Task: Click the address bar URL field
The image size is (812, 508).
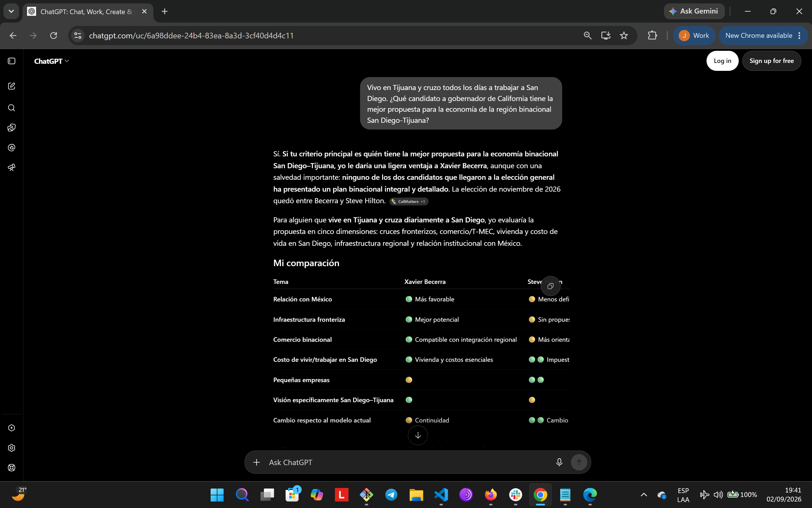Action: click(332, 36)
